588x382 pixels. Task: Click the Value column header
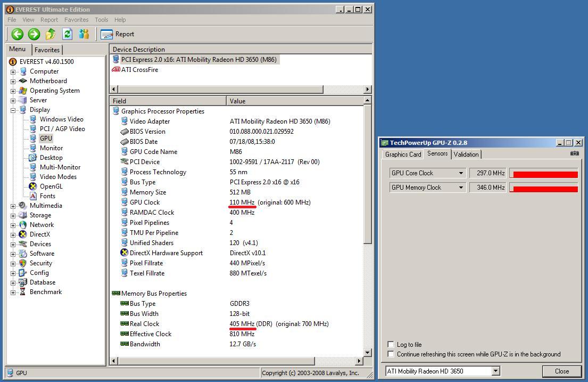click(295, 101)
